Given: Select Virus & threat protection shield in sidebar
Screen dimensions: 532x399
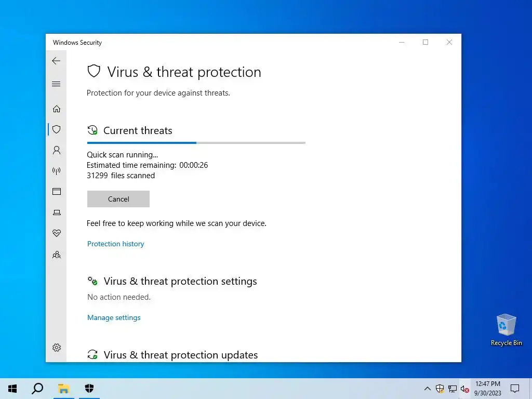Looking at the screenshot, I should tap(56, 129).
